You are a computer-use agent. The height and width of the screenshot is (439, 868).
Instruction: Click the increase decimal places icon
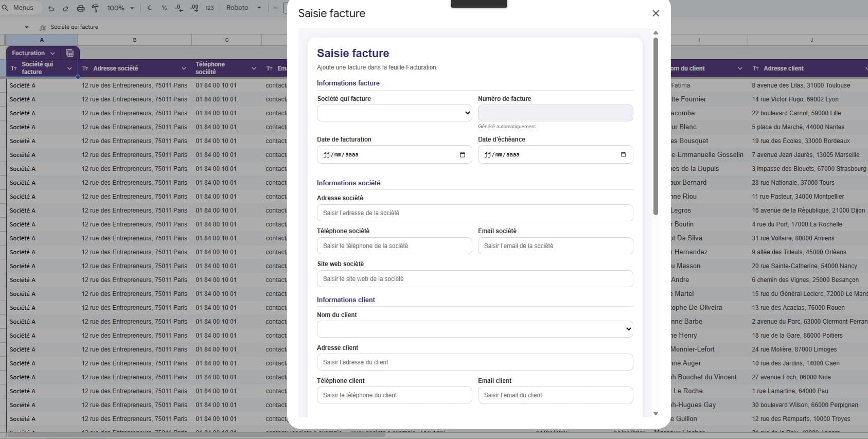click(x=194, y=8)
